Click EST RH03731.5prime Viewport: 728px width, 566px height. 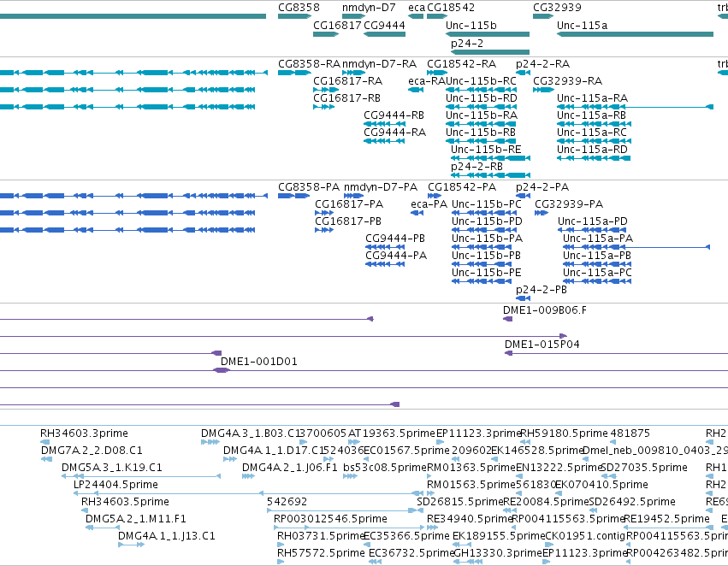click(281, 545)
